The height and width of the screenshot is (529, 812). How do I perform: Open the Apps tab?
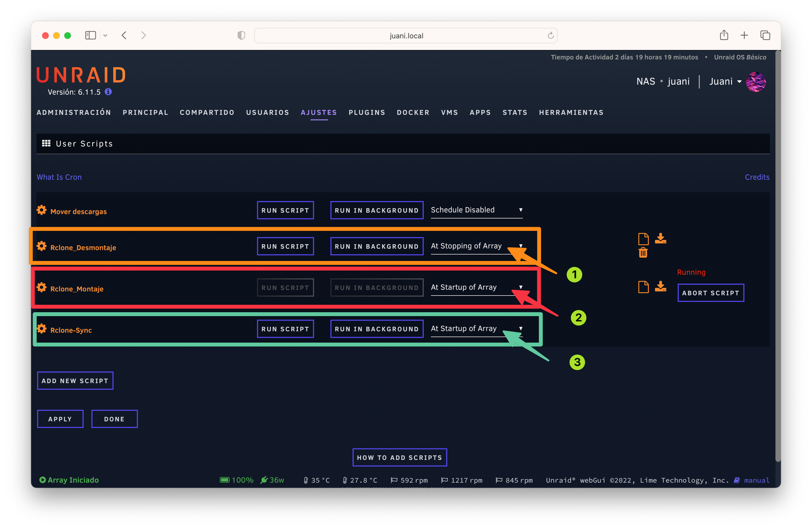pos(480,113)
